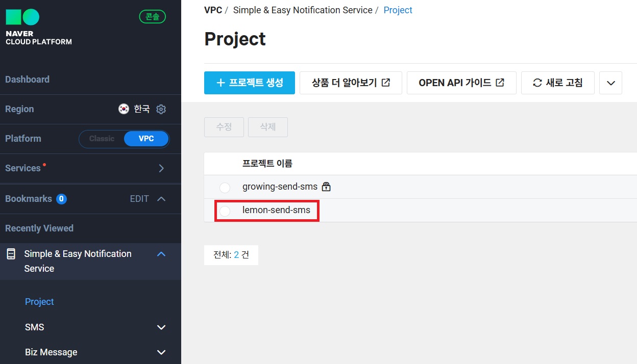The image size is (637, 364).
Task: Click 프로젝트 이름 column header
Action: pyautogui.click(x=267, y=164)
